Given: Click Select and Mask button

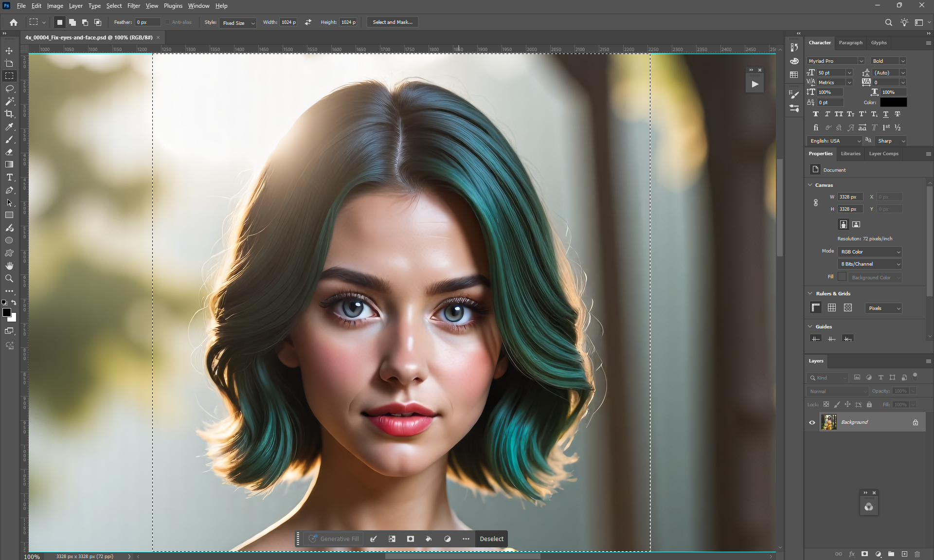Looking at the screenshot, I should (392, 22).
